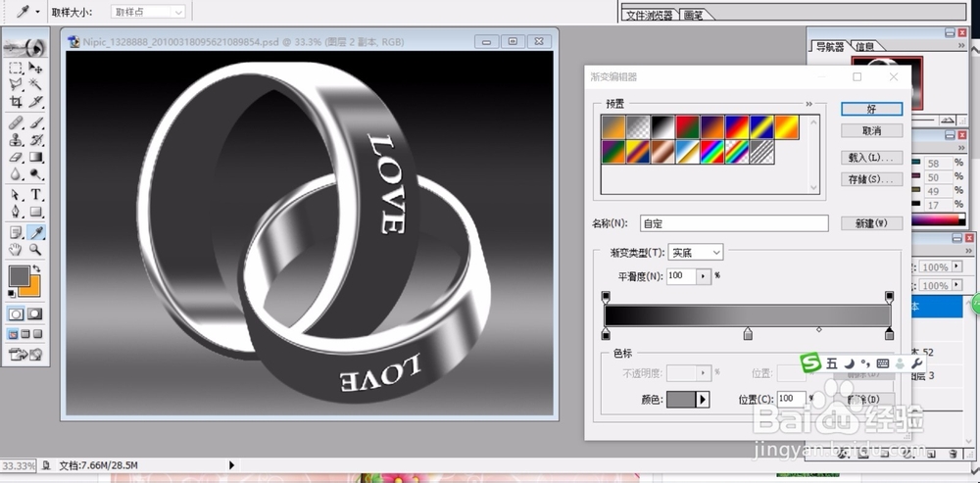Click the 存储(S)... save button
This screenshot has width=980, height=483.
tap(871, 179)
